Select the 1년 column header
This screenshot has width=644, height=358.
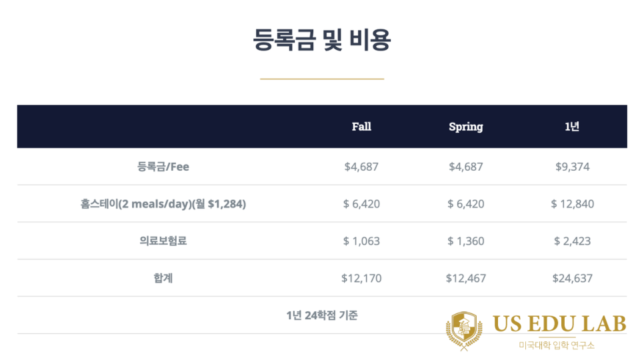click(572, 127)
